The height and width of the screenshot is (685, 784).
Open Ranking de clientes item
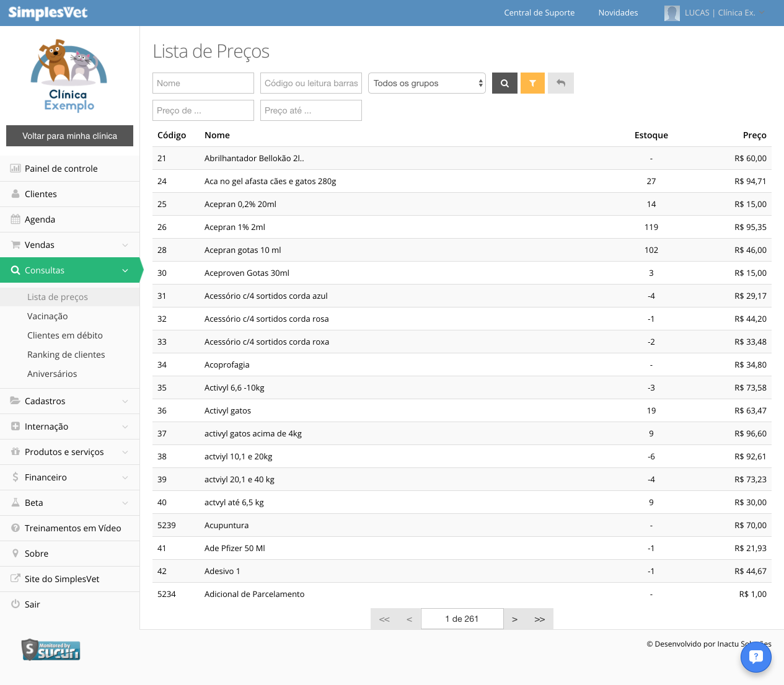pos(66,355)
